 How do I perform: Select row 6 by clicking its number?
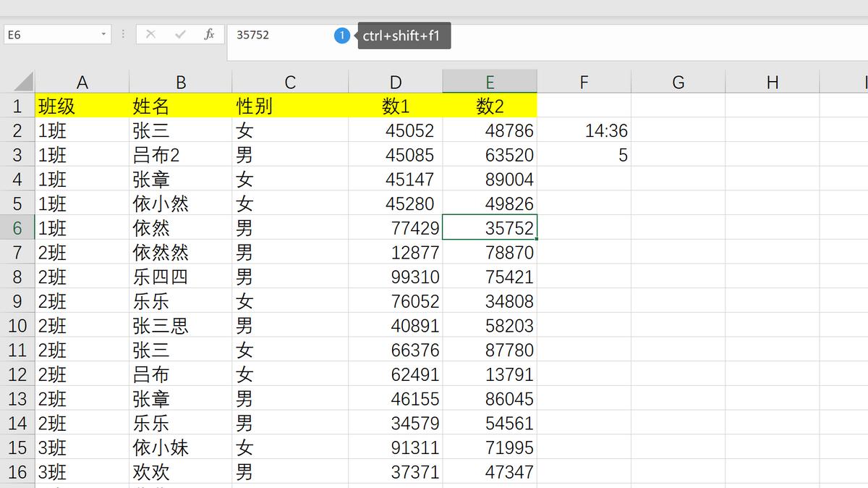tap(17, 227)
